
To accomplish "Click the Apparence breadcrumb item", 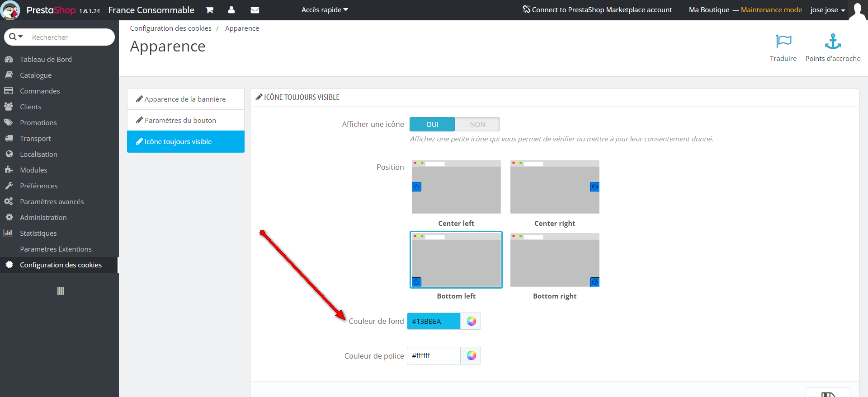I will pyautogui.click(x=242, y=28).
